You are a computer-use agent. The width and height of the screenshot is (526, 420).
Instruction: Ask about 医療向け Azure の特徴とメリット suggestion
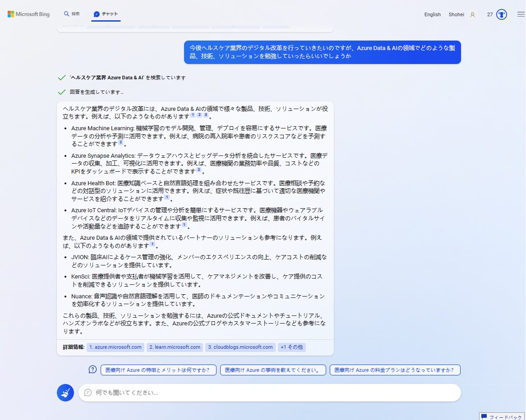click(158, 369)
